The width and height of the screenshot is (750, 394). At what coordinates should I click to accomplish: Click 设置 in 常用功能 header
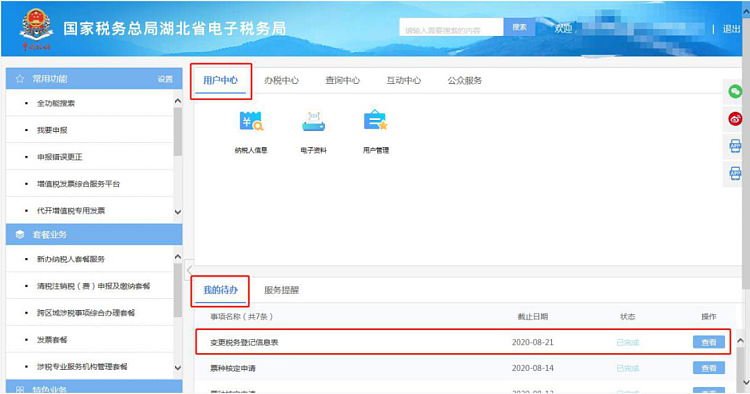[x=165, y=79]
